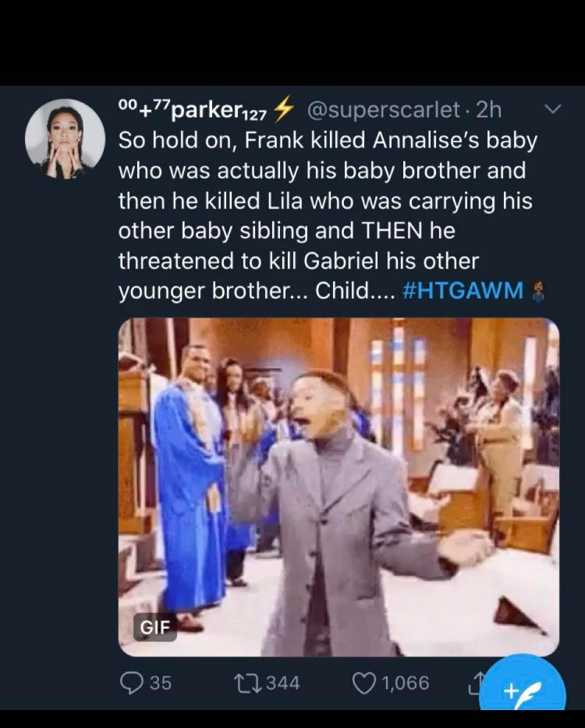Tap the 1,066 likes count
585x728 pixels.
click(x=406, y=683)
